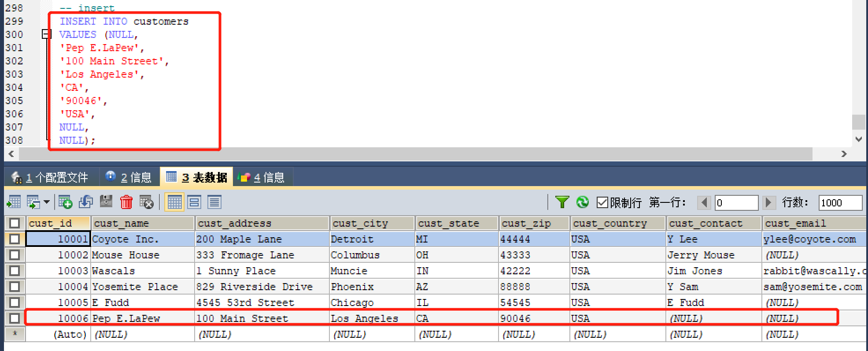The height and width of the screenshot is (351, 868).
Task: Click the cust_id column header
Action: [59, 223]
